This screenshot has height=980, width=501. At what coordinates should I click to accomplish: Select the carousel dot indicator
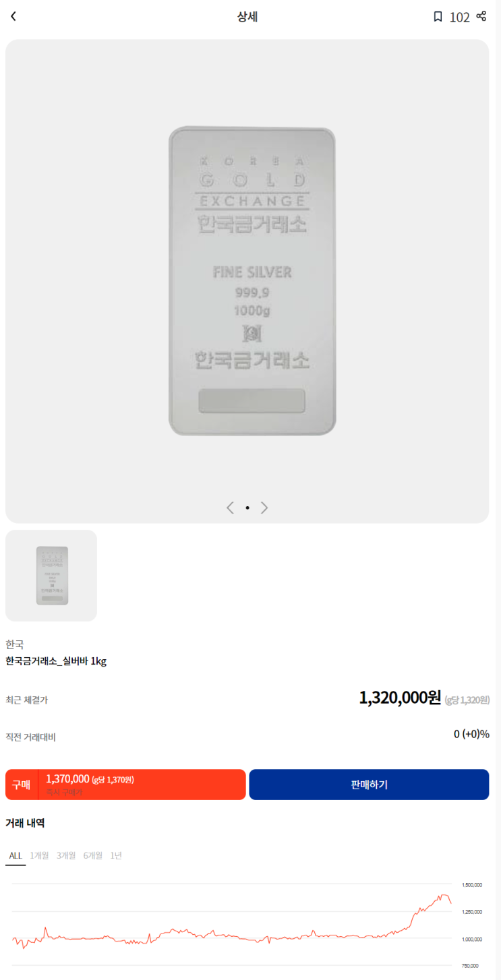click(247, 508)
